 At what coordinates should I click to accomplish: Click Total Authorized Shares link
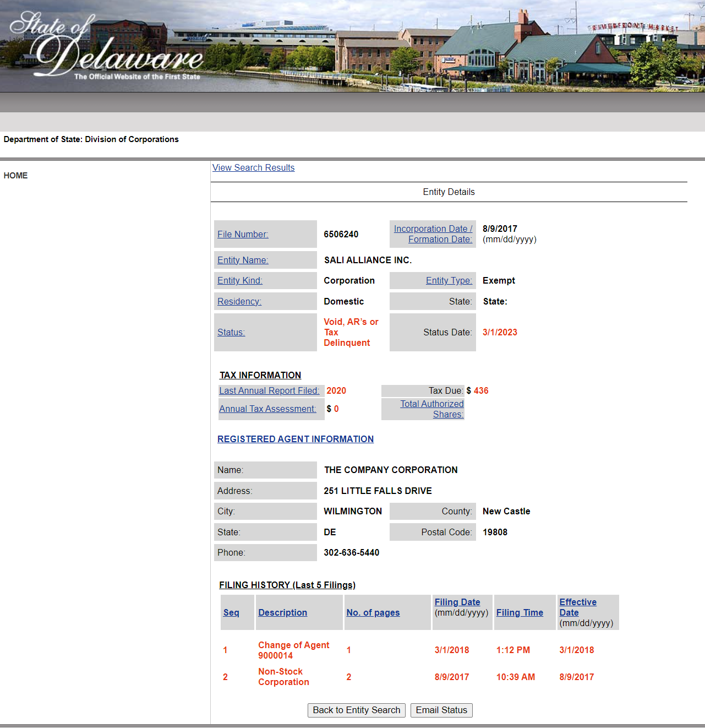pyautogui.click(x=432, y=409)
